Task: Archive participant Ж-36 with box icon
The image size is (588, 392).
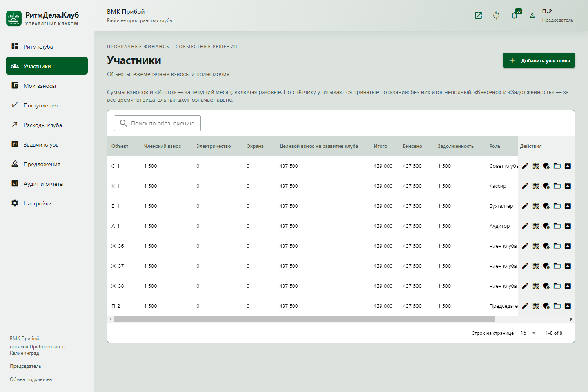Action: [x=568, y=246]
